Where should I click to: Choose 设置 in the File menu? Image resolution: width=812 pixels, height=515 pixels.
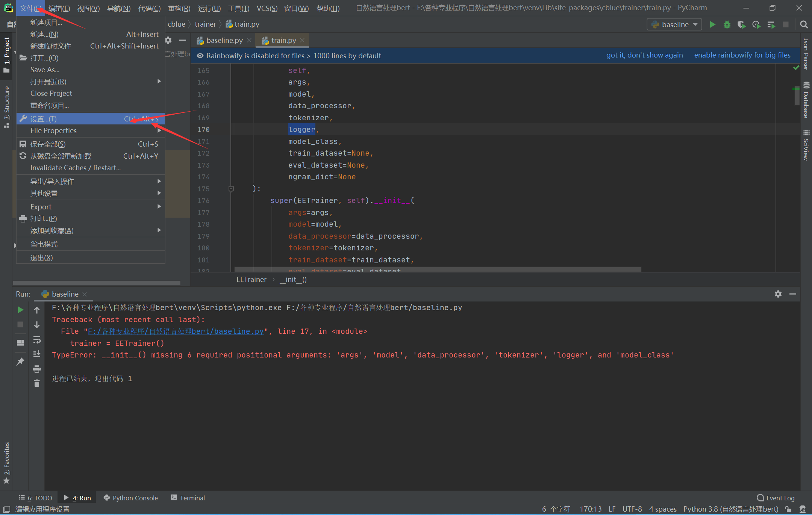tap(91, 119)
